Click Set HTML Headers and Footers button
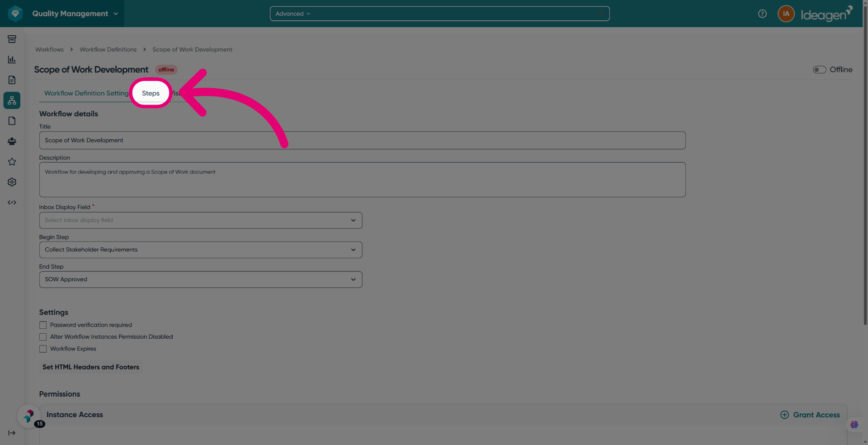 [x=91, y=367]
